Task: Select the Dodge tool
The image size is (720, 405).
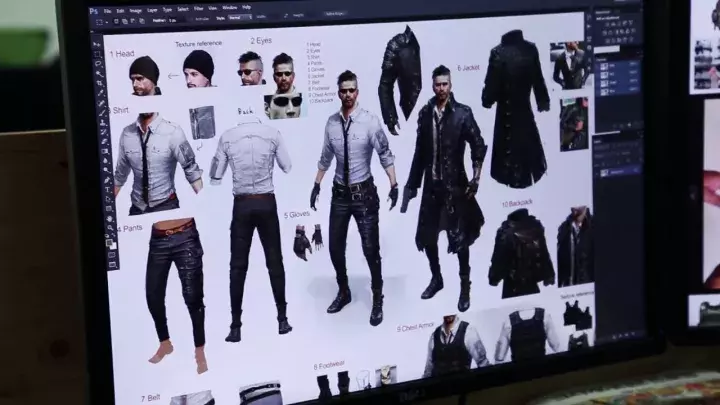Action: (107, 170)
